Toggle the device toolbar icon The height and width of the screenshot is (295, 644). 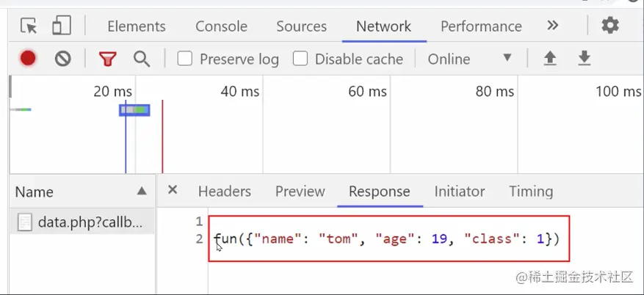[x=61, y=26]
